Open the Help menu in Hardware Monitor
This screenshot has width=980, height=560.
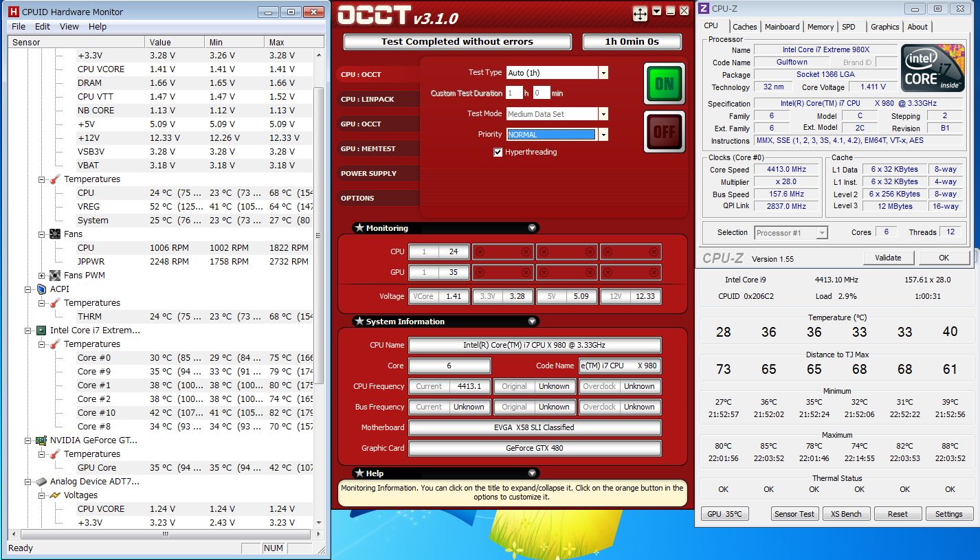(98, 27)
